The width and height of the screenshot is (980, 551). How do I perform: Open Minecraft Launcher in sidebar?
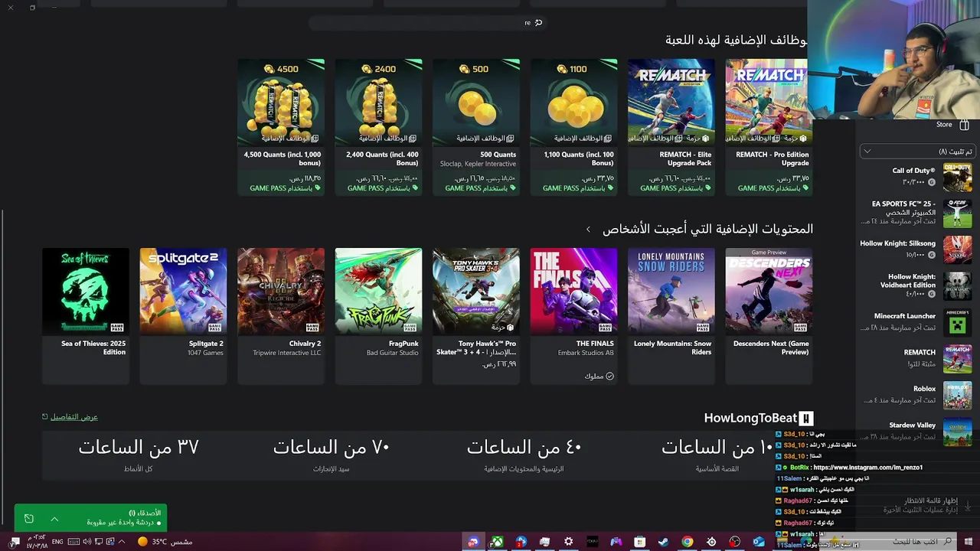[x=916, y=322]
